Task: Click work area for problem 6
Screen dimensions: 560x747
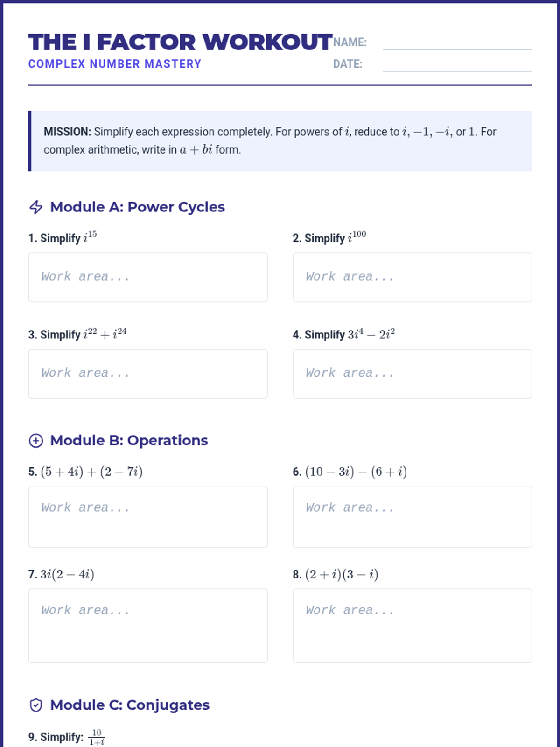Action: point(412,517)
